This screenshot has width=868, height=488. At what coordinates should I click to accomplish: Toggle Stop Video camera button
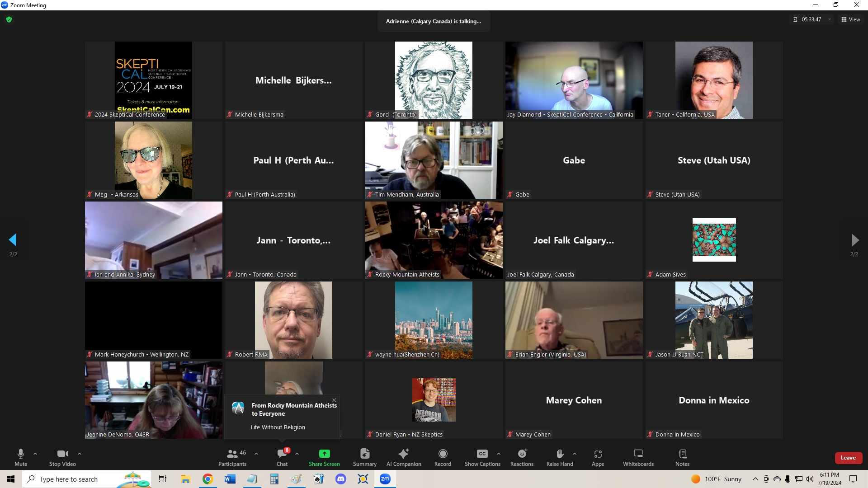(62, 454)
